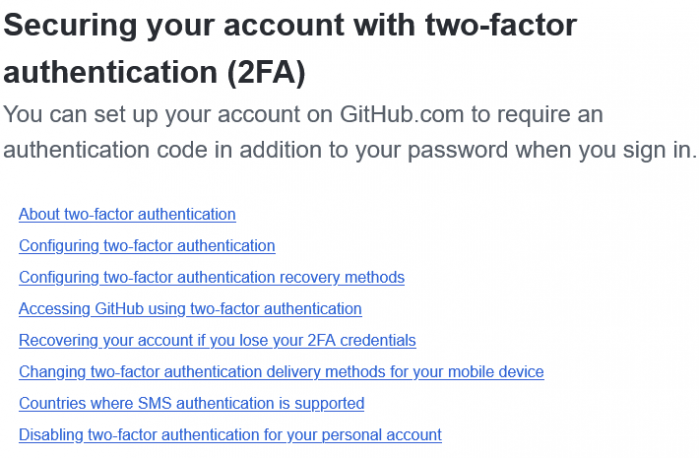This screenshot has width=700, height=458.
Task: Click "authentication" in the heading's second line
Action: pyautogui.click(x=98, y=72)
